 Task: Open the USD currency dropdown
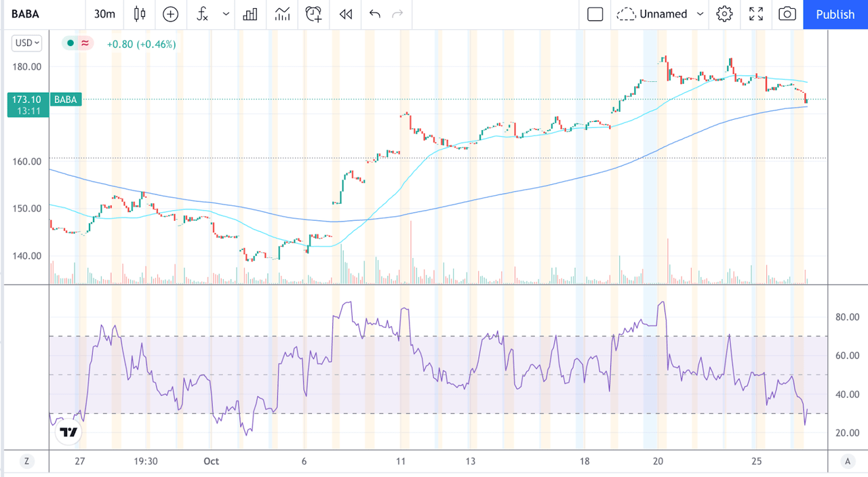[x=26, y=43]
